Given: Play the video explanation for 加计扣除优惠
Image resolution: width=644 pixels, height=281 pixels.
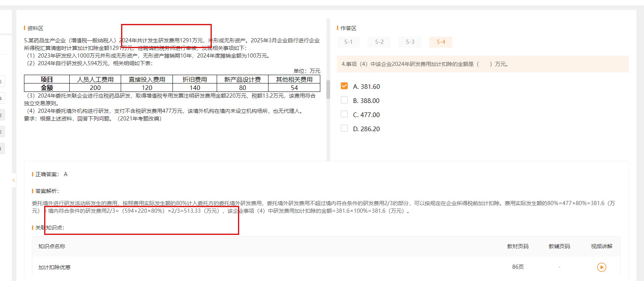Looking at the screenshot, I should tap(601, 267).
